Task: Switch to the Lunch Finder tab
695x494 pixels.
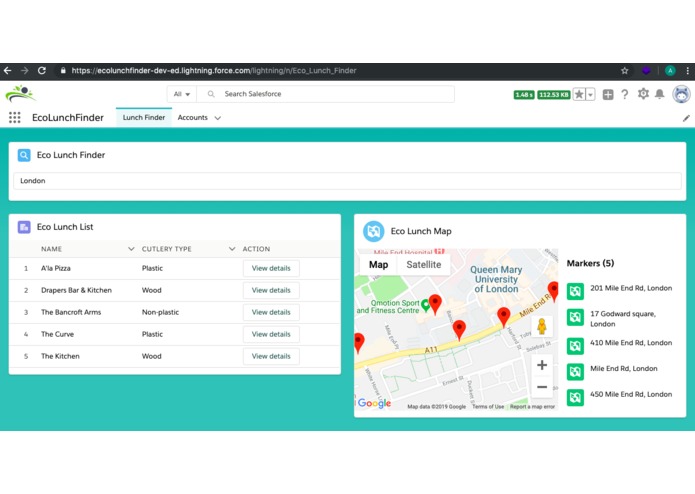Action: [x=144, y=117]
